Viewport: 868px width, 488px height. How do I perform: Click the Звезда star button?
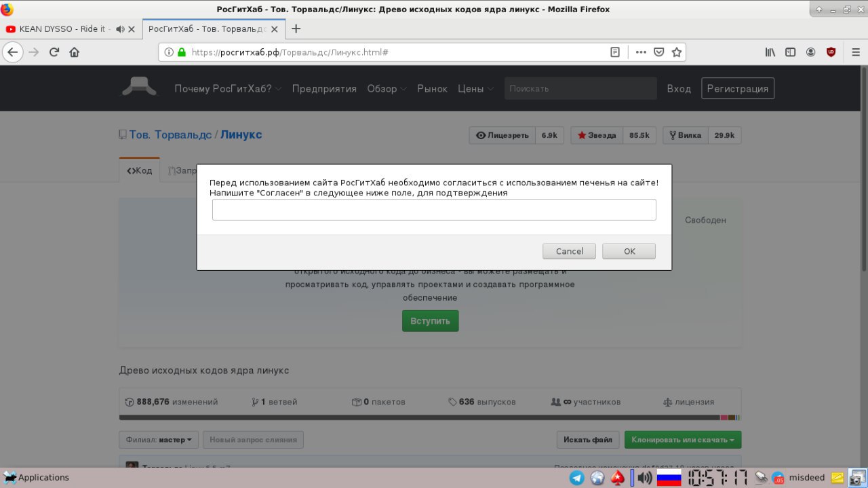[x=597, y=135]
